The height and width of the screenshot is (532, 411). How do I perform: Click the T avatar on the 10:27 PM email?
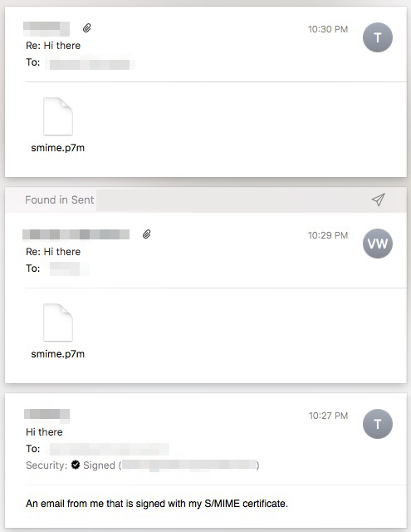click(378, 424)
